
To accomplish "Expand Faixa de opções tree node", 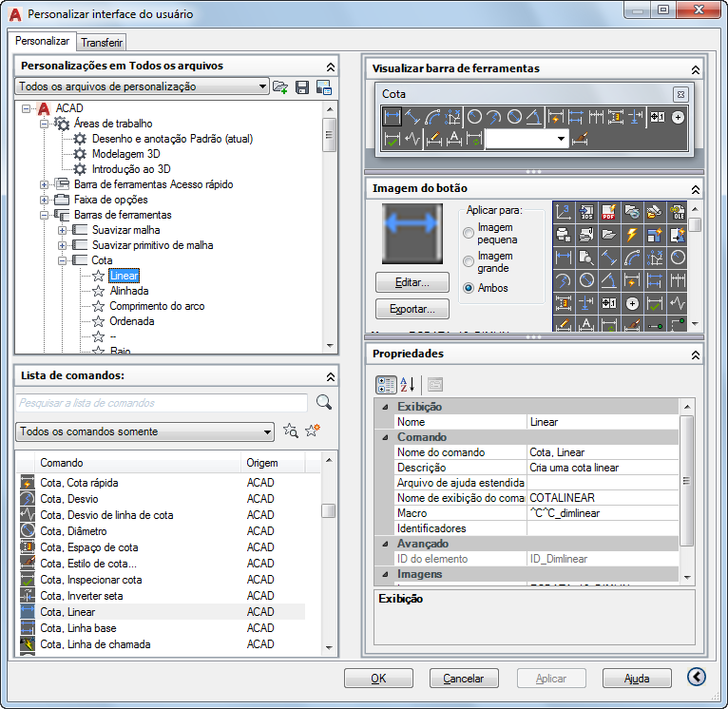I will tap(44, 200).
